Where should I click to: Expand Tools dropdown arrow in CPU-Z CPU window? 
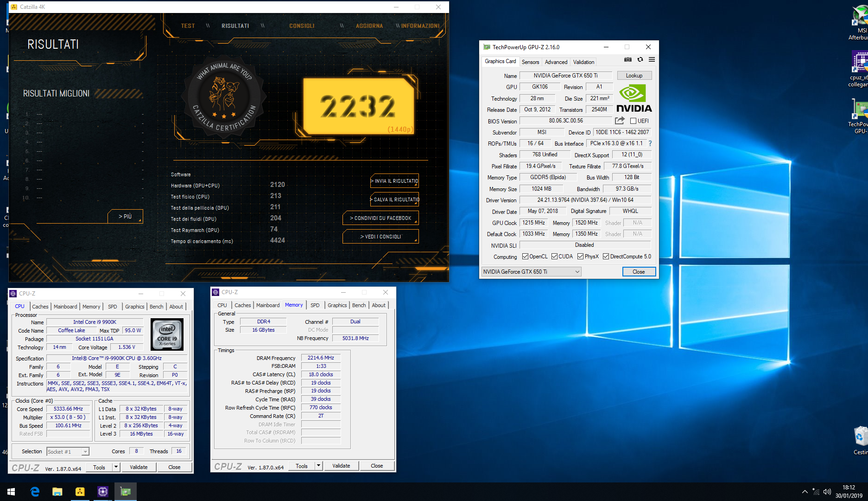(x=116, y=467)
